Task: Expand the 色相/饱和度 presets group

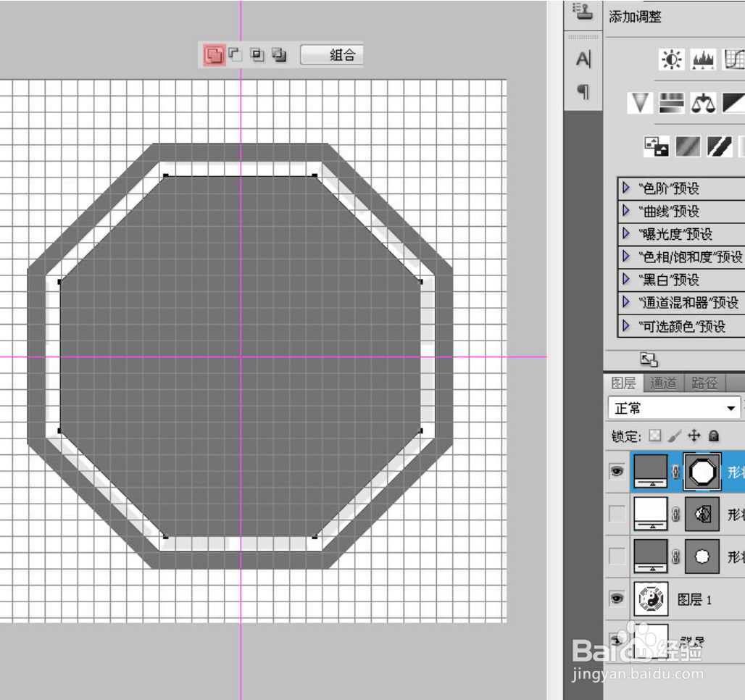Action: (626, 256)
